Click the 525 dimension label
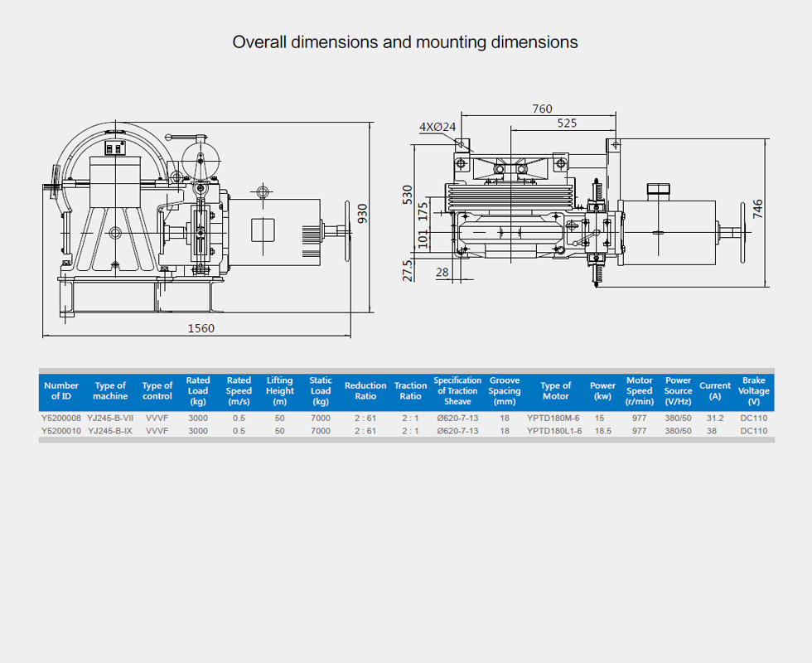Image resolution: width=812 pixels, height=663 pixels. 567,123
